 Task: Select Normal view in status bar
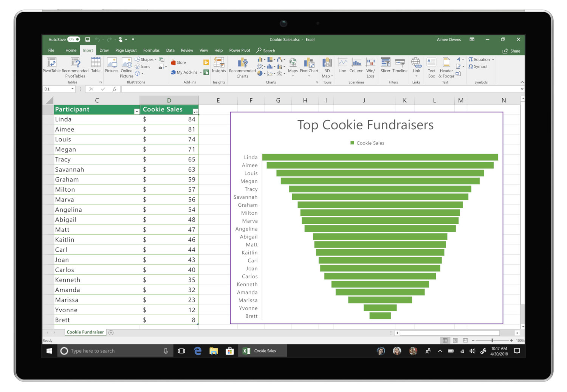(x=445, y=341)
